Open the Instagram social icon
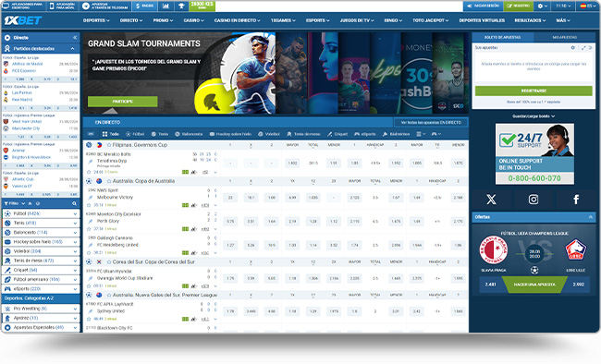 point(534,200)
